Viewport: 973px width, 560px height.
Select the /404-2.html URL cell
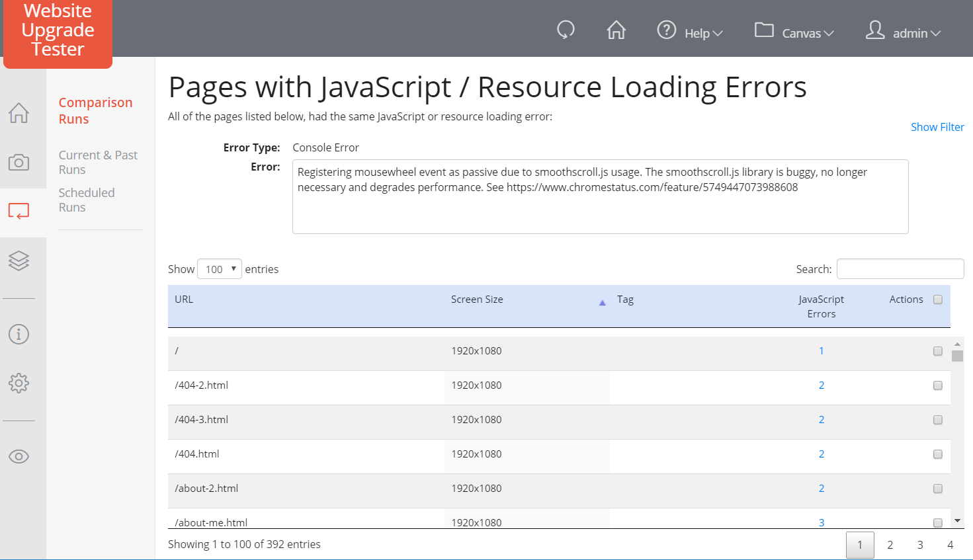point(201,385)
